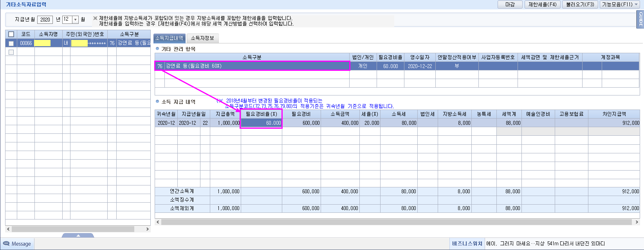
Task: Switch to the 소득자정보 tab
Action: click(202, 38)
